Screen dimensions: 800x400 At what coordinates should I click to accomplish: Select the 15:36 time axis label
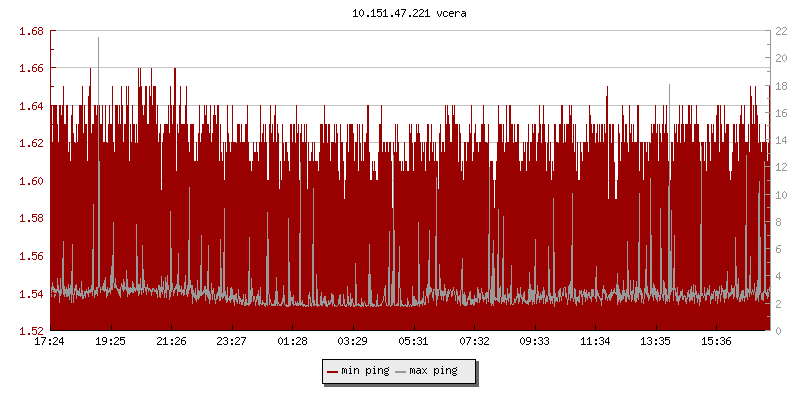tap(717, 341)
